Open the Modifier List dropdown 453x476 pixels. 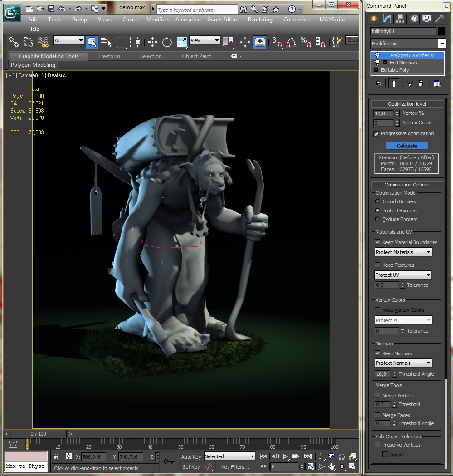click(x=442, y=44)
